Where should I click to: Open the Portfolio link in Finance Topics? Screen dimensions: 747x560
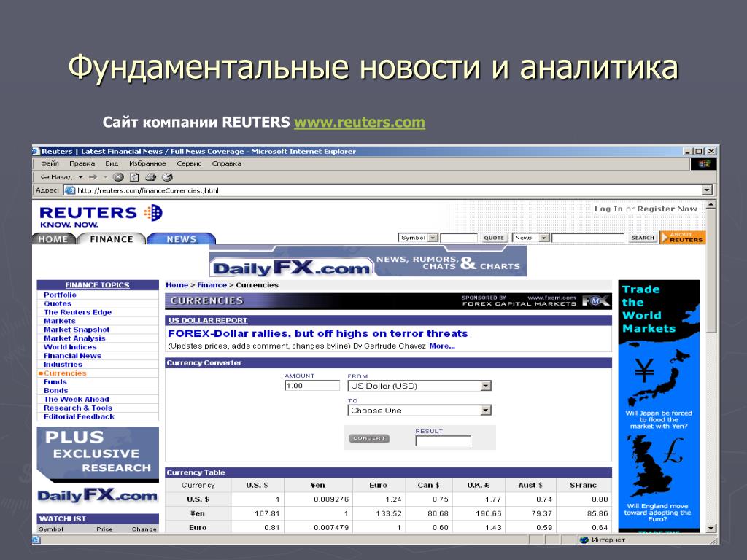click(60, 295)
